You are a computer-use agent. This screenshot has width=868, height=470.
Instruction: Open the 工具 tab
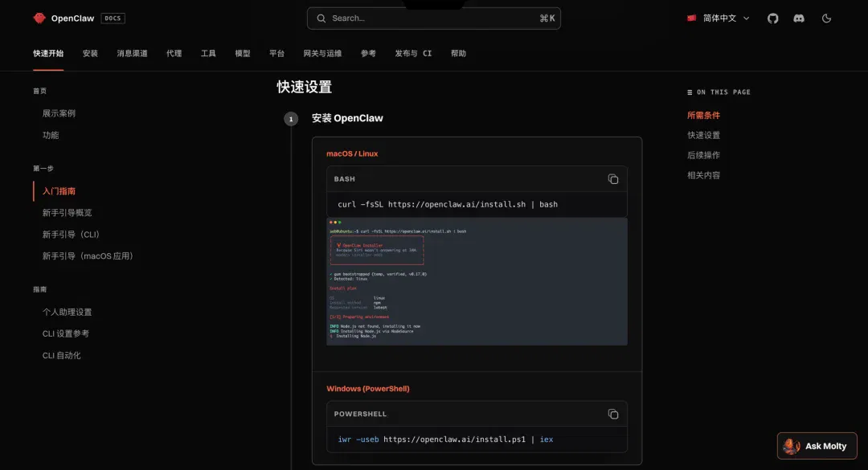[x=208, y=53]
